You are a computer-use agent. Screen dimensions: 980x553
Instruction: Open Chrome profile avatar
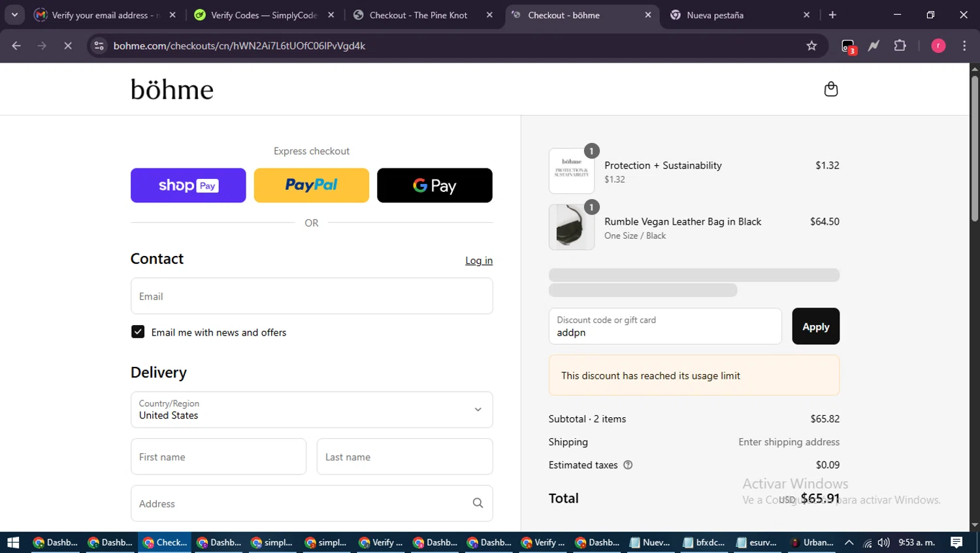938,46
